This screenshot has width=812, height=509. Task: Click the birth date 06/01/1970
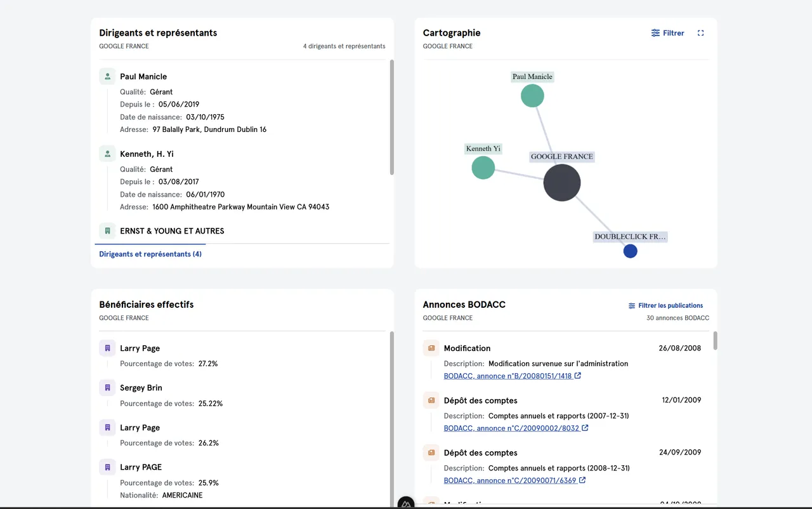[205, 194]
